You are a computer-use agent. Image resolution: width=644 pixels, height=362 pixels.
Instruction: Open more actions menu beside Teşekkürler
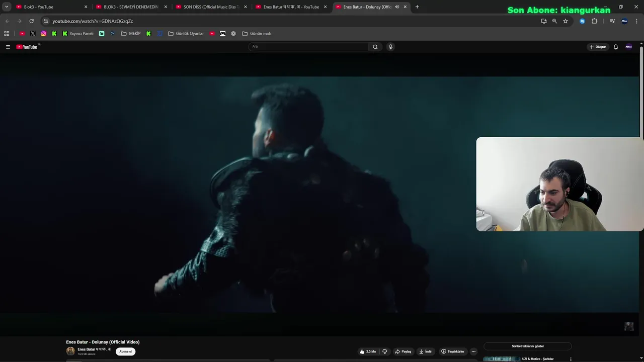click(x=473, y=351)
